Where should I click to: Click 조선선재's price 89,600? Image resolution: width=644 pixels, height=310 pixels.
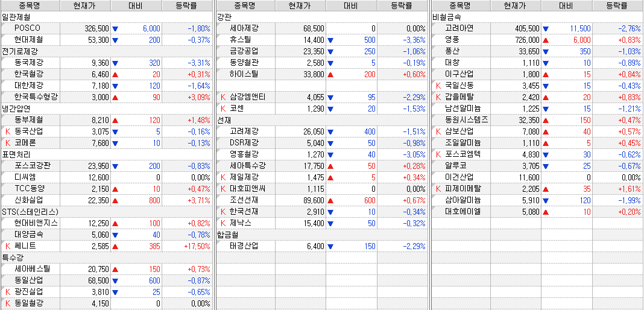314,200
